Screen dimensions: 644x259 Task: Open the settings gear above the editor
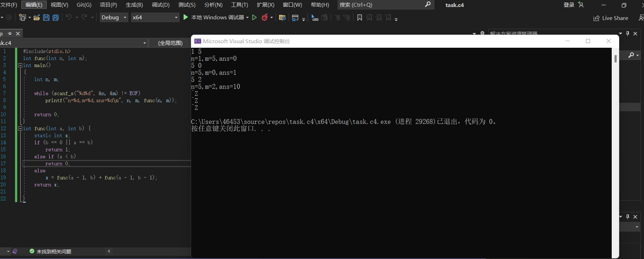pyautogui.click(x=482, y=33)
